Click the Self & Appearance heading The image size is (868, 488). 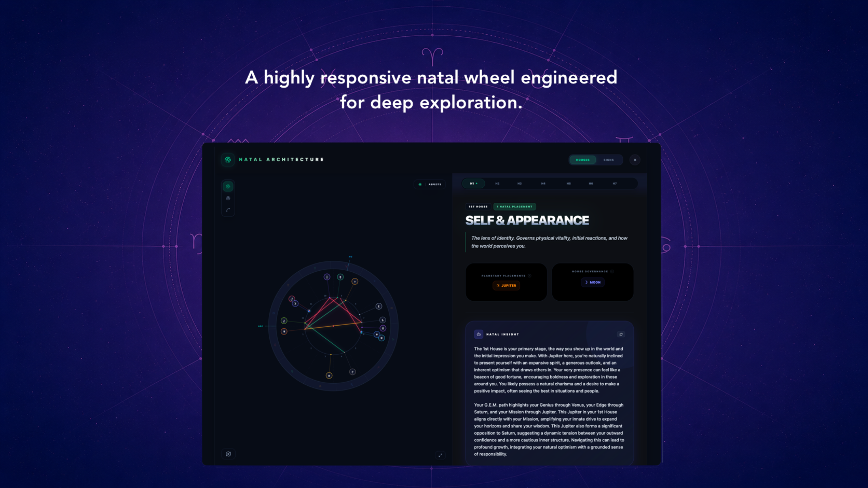527,220
